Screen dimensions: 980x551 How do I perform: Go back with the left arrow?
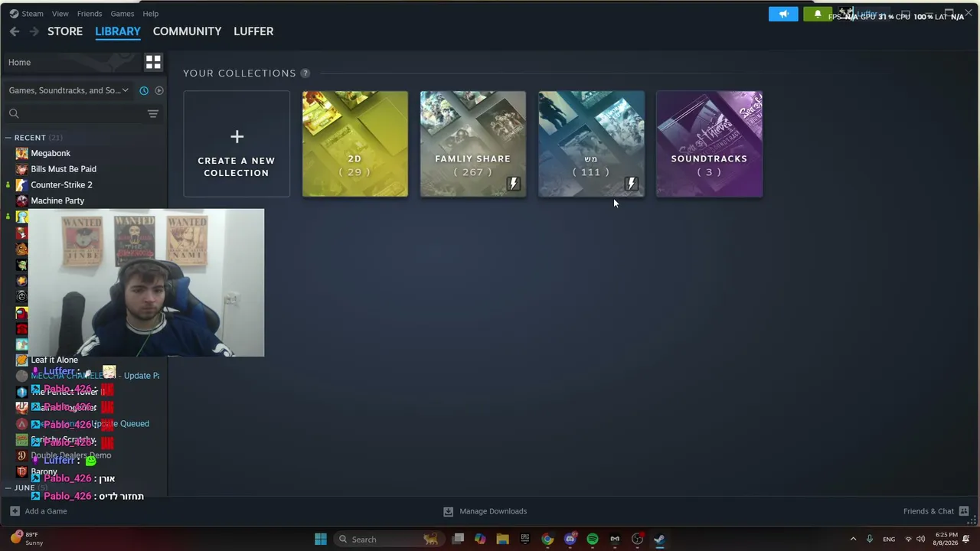click(15, 31)
